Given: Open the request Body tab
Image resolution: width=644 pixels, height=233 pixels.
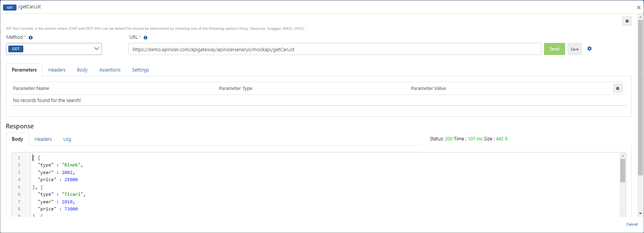Looking at the screenshot, I should [x=82, y=70].
